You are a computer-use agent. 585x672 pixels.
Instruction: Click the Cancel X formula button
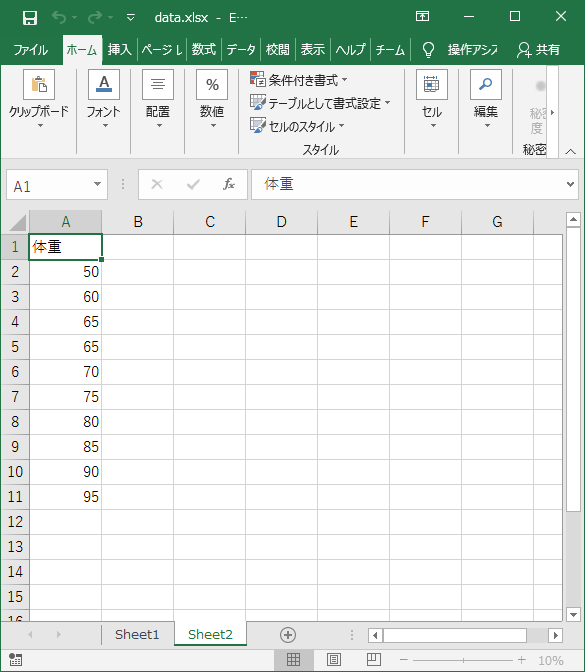[157, 185]
